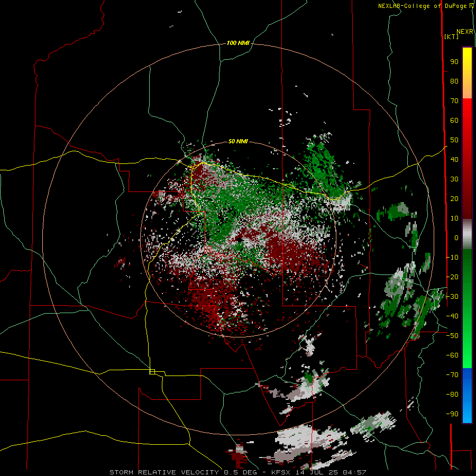This screenshot has width=476, height=476.
Task: Select the 40 value on velocity scale
Action: pos(454,159)
